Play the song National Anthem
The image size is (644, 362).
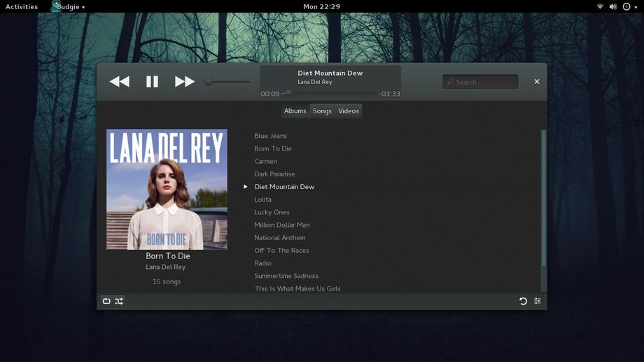[280, 238]
